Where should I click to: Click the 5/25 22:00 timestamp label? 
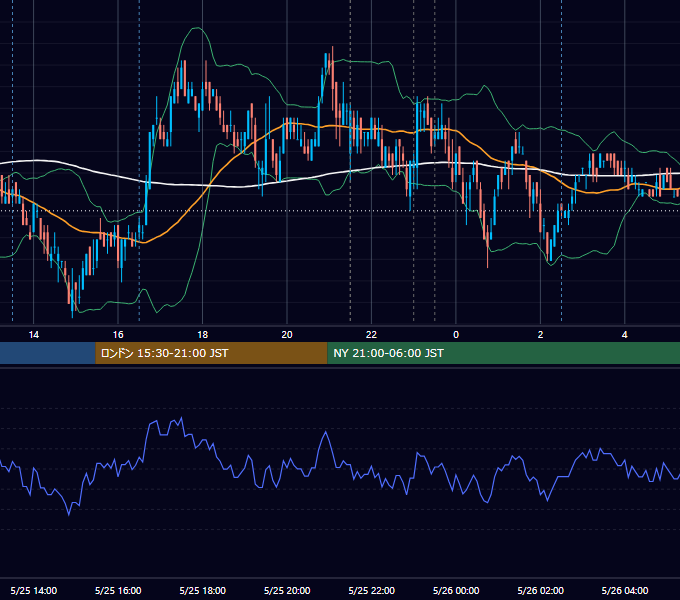pos(372,590)
